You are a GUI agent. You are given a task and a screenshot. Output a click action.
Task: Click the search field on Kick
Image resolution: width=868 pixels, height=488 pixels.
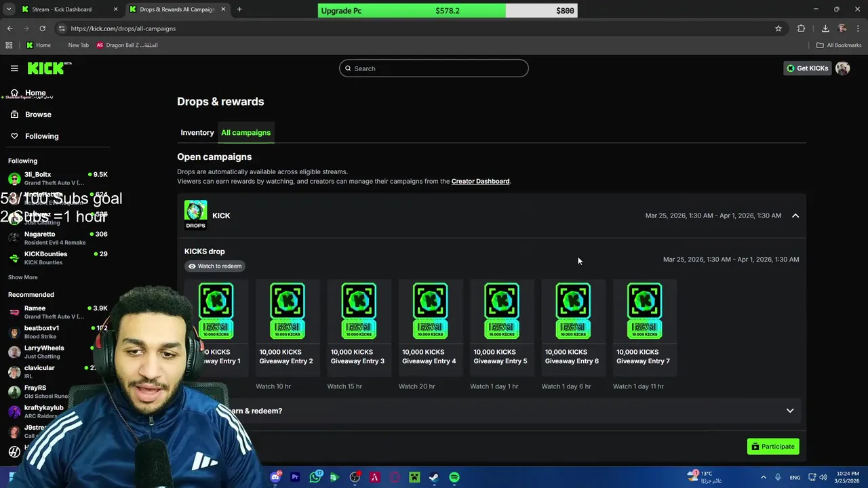tap(434, 68)
